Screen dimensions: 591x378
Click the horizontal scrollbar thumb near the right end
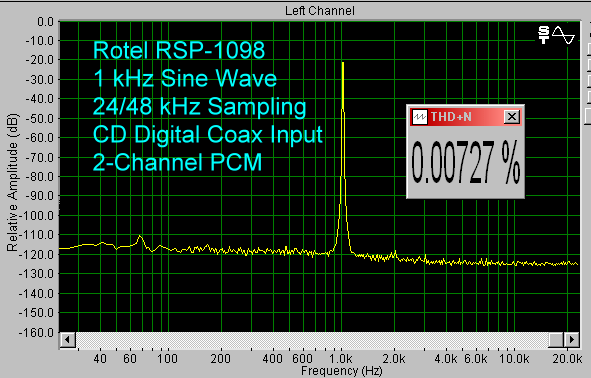tap(556, 340)
